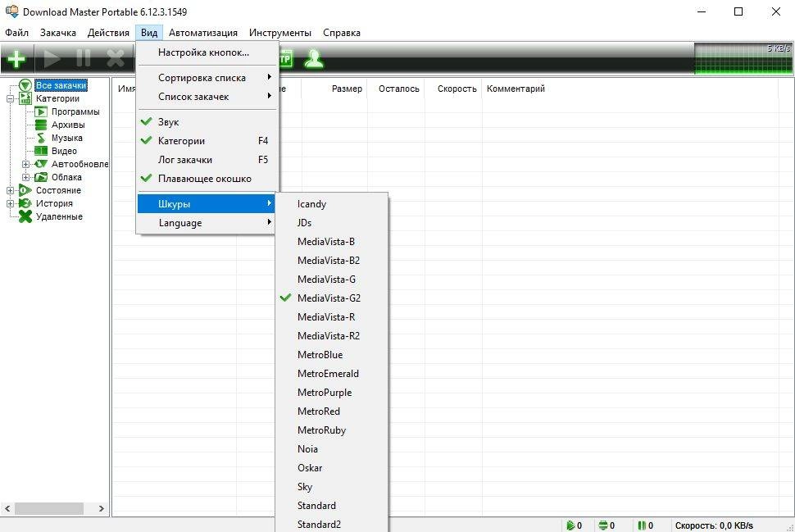Image resolution: width=795 pixels, height=532 pixels.
Task: Choose the MediaVista-G skin
Action: 332,279
